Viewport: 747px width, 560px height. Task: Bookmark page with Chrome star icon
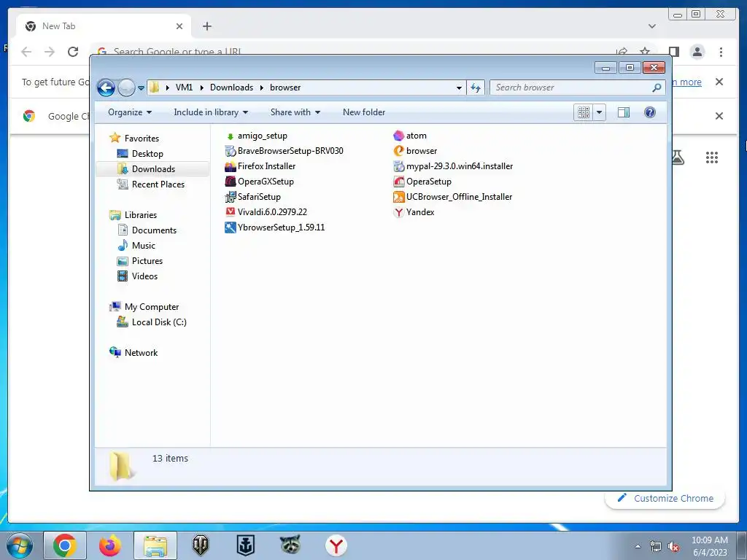645,51
